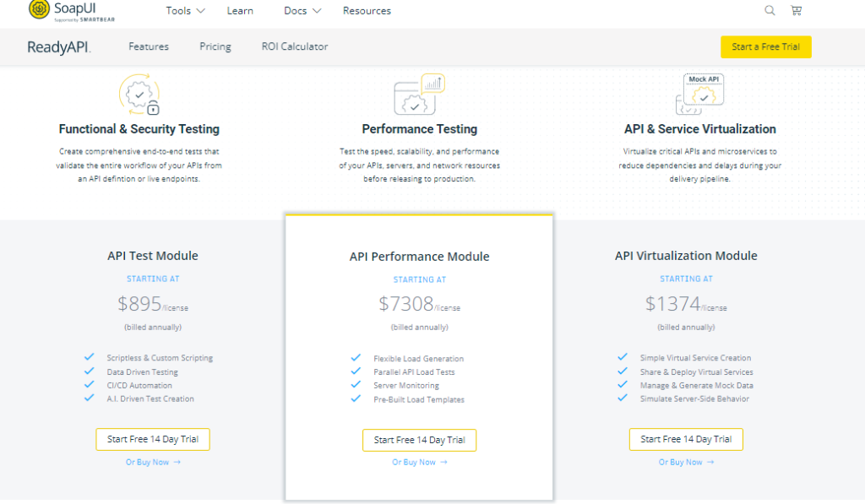
Task: Start free trial for API Performance Module
Action: (x=419, y=440)
